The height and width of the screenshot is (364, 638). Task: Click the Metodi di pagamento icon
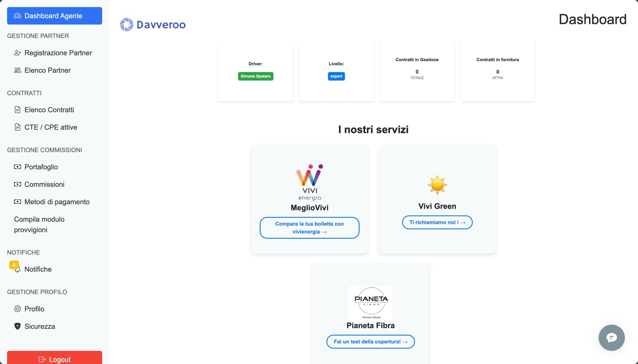[x=17, y=202]
